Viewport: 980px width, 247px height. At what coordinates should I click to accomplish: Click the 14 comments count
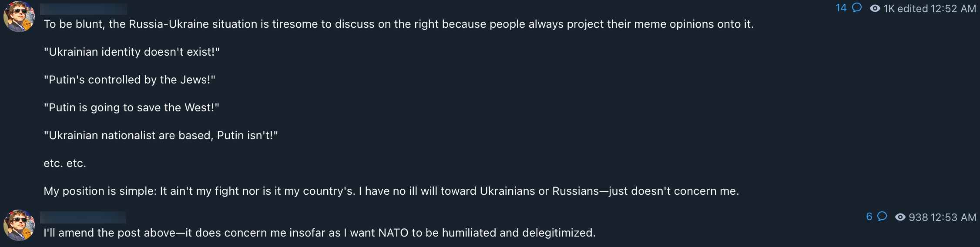(x=841, y=8)
